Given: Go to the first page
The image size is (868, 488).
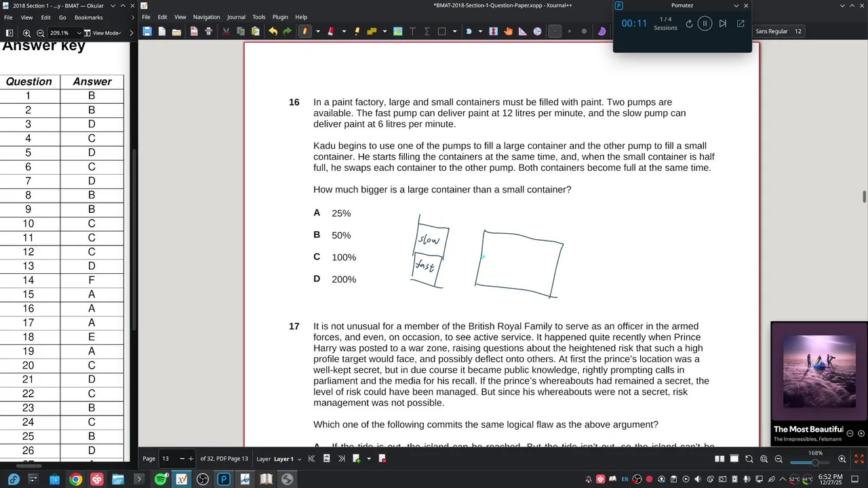Looking at the screenshot, I should click(x=312, y=459).
